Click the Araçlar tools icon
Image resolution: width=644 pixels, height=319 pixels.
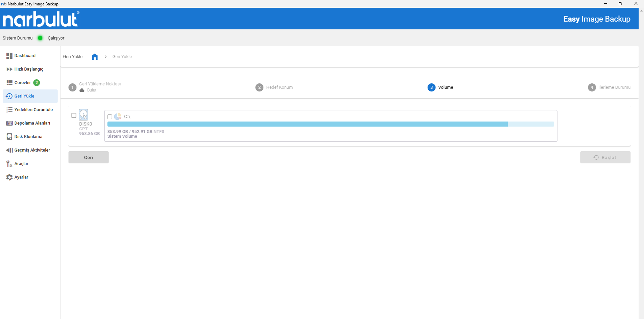[9, 164]
